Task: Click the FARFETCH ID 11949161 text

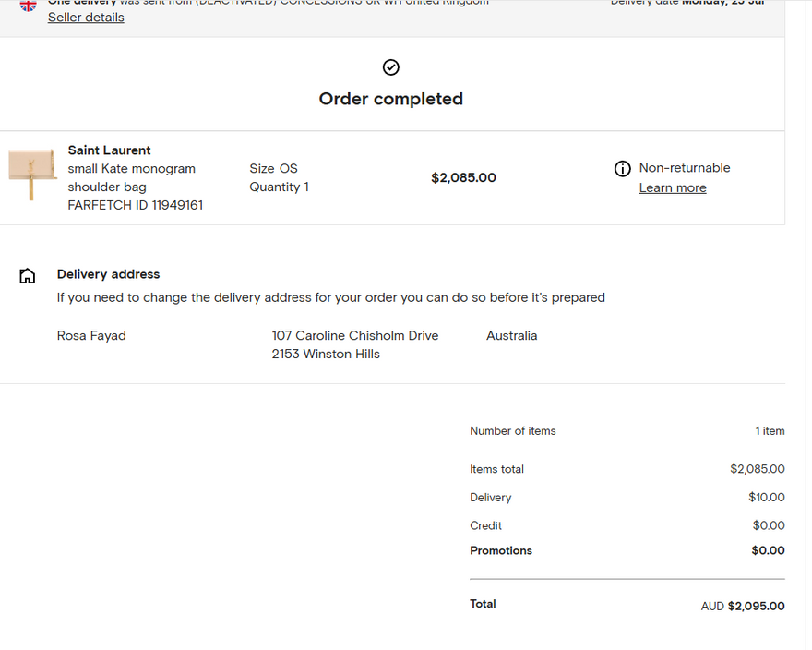Action: click(135, 205)
